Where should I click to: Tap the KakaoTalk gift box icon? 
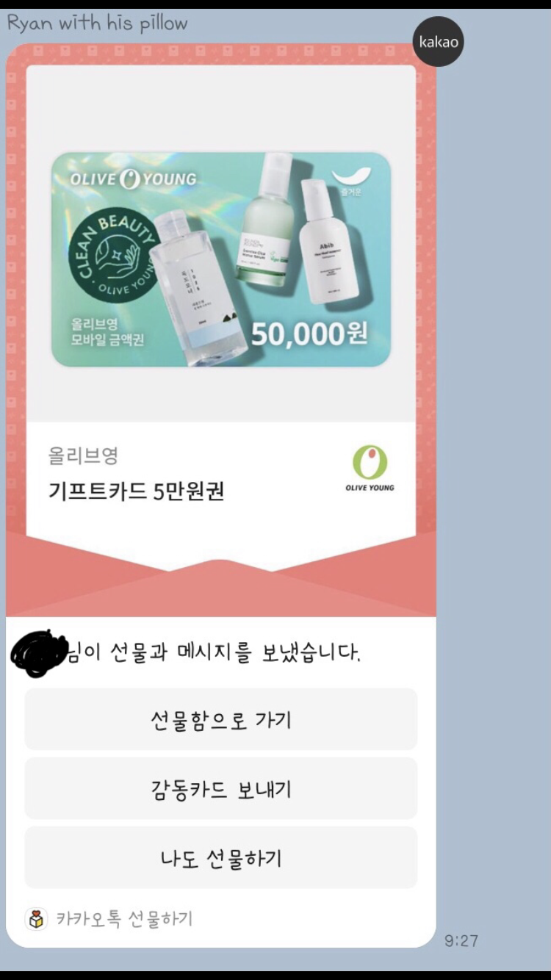36,919
